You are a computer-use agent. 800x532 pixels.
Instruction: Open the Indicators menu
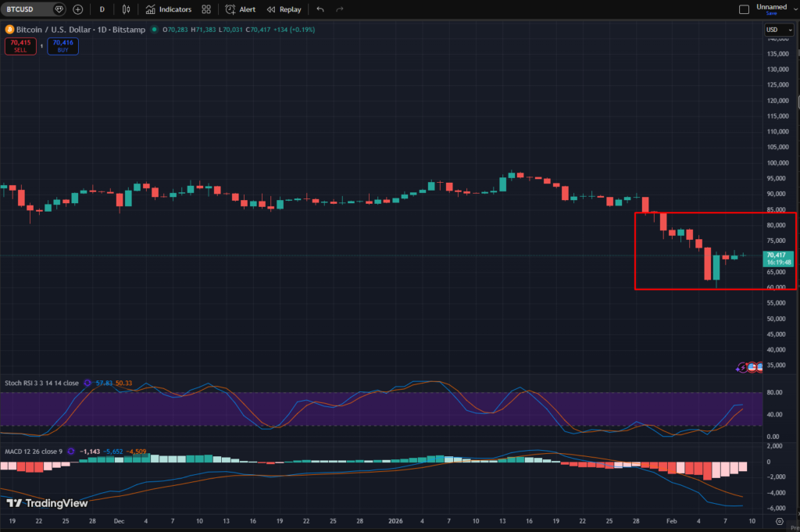click(169, 9)
